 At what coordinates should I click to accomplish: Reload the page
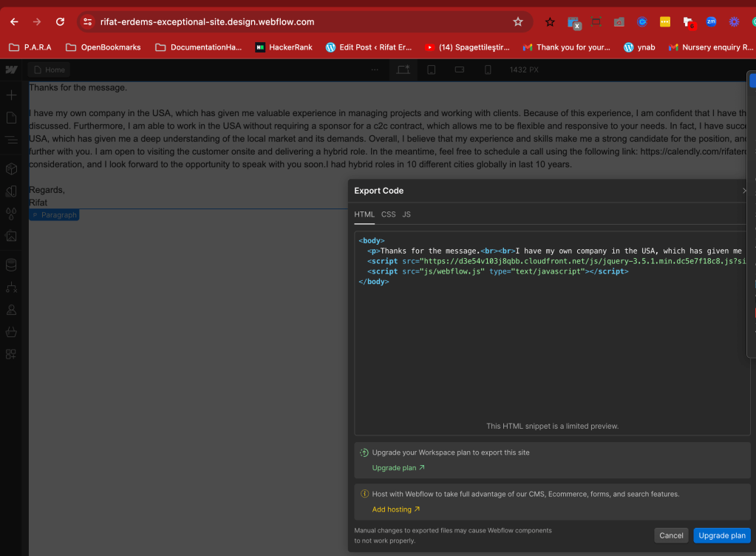point(60,21)
